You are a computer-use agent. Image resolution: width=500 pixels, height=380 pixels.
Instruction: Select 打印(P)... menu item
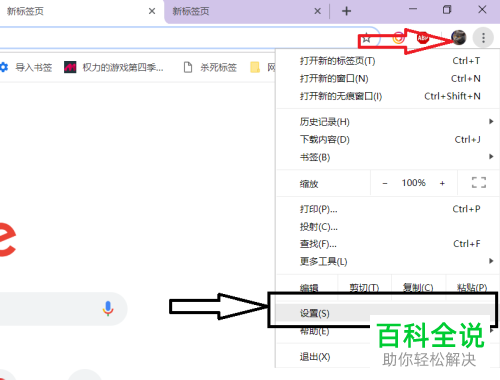[x=388, y=209]
